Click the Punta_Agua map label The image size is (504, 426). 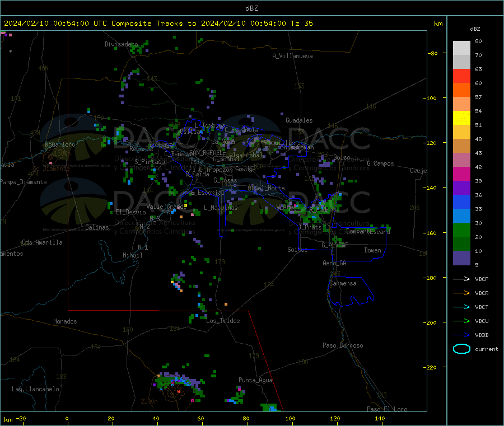(255, 381)
